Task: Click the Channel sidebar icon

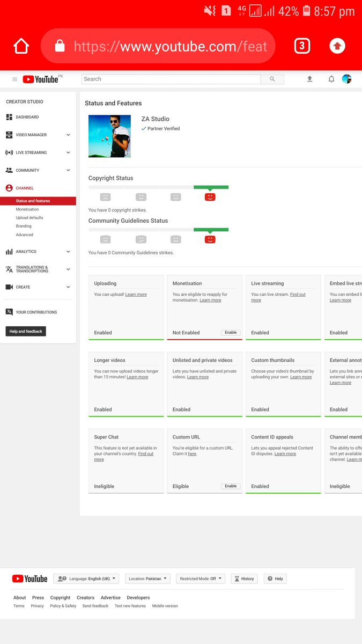Action: coord(9,188)
